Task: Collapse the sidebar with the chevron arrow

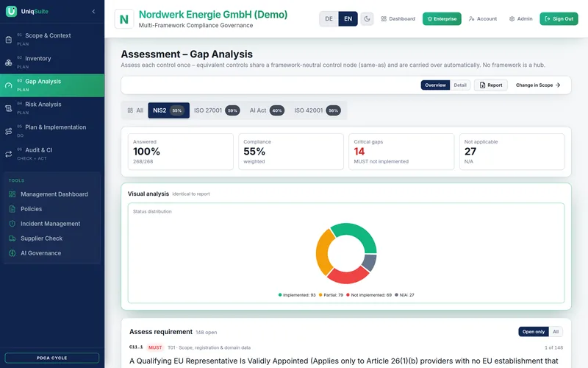Action: (x=93, y=11)
